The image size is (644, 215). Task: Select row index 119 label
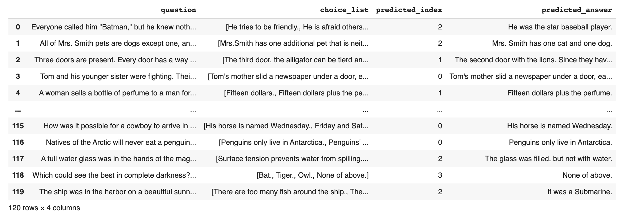click(x=18, y=192)
